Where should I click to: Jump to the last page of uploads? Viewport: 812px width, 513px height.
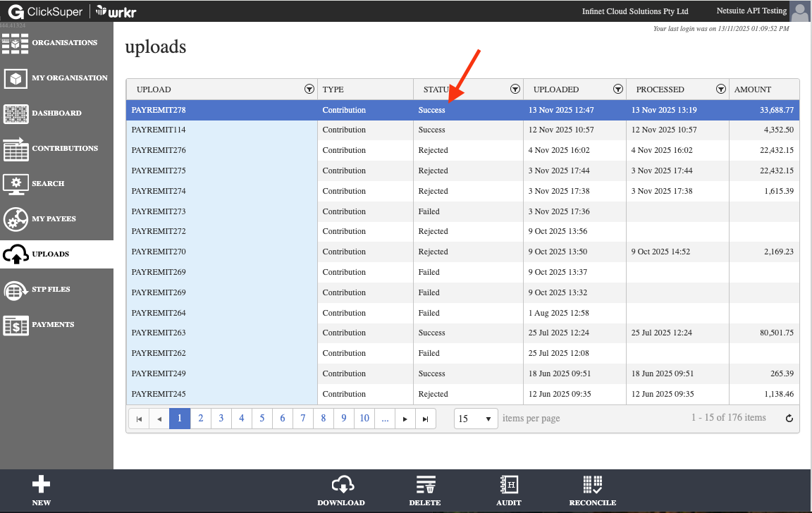[x=425, y=418]
